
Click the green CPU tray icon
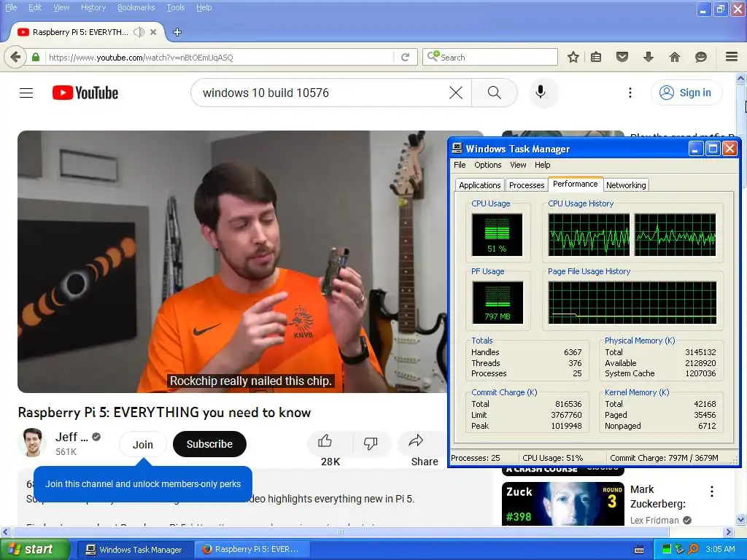(667, 549)
